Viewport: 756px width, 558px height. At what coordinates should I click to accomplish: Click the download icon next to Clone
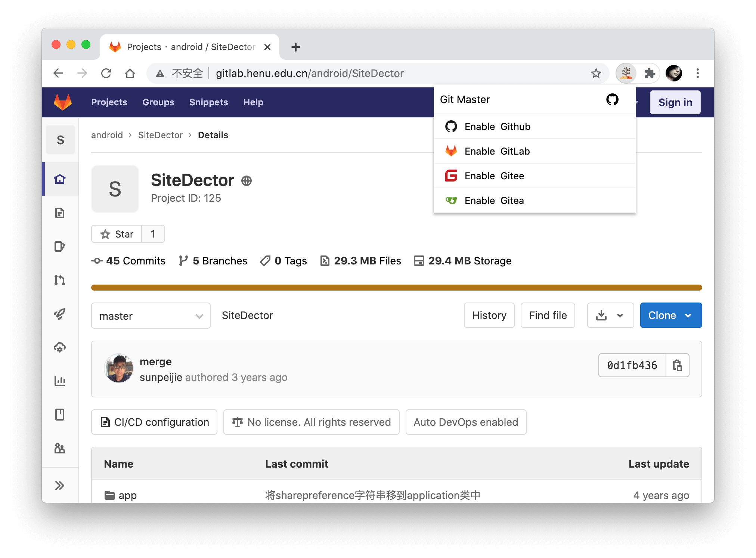(601, 316)
